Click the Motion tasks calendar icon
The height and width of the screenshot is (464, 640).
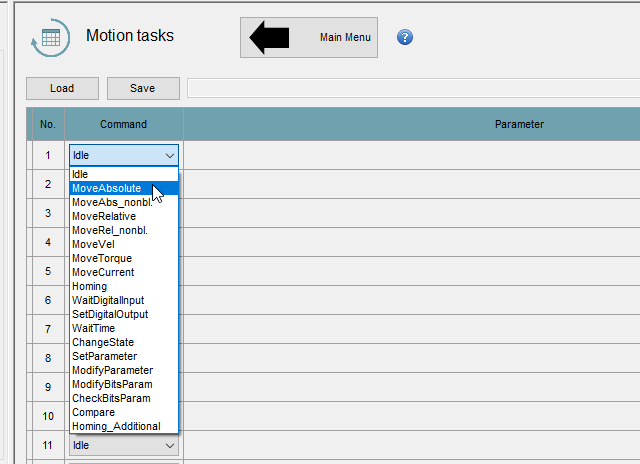pyautogui.click(x=51, y=38)
